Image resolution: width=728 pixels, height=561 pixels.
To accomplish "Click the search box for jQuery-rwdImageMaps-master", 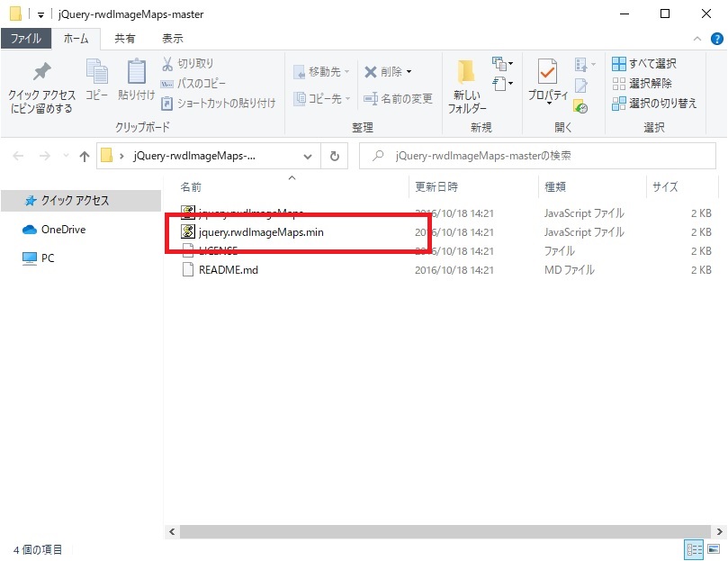I will click(537, 156).
